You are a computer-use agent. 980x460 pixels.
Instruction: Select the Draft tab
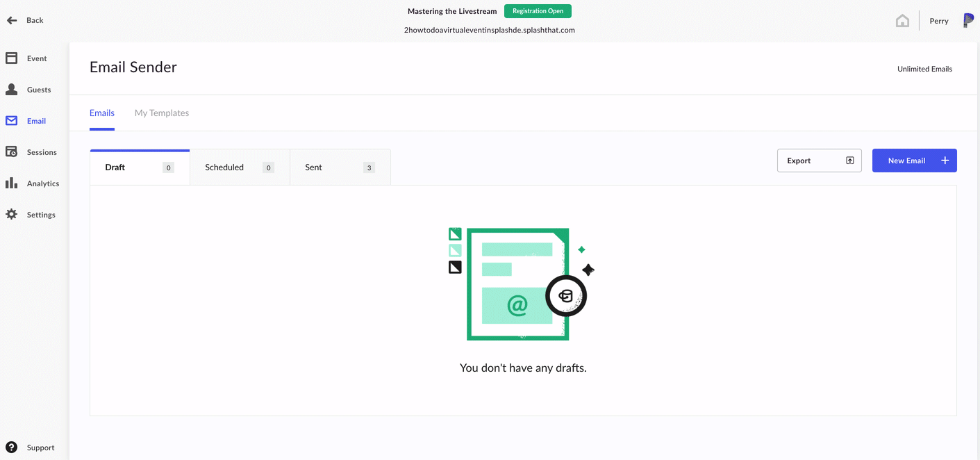(x=140, y=167)
